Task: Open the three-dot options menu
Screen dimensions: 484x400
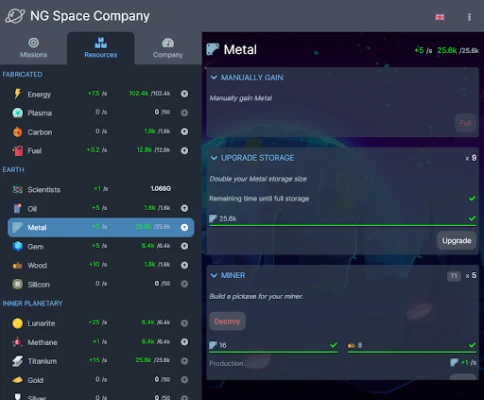Action: click(469, 17)
